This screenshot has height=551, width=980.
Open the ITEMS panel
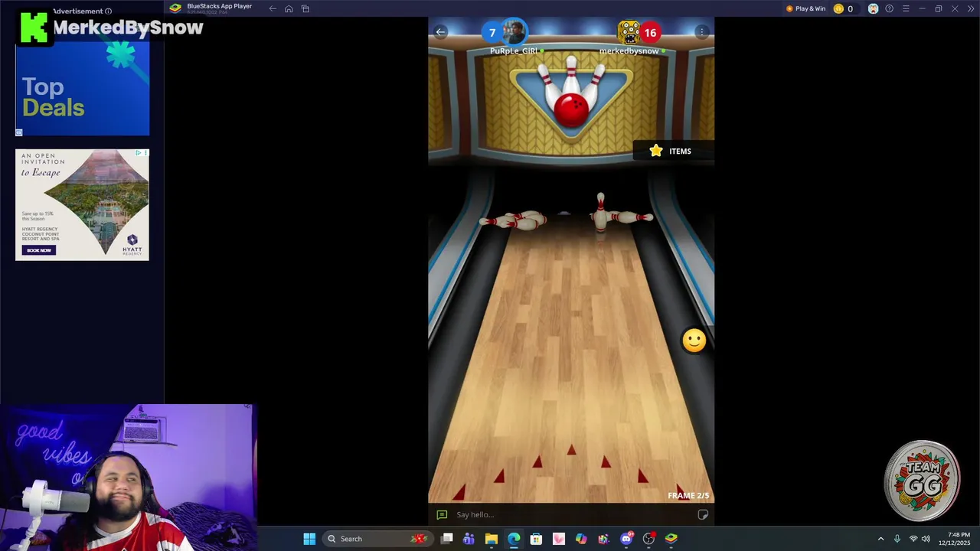click(x=674, y=151)
